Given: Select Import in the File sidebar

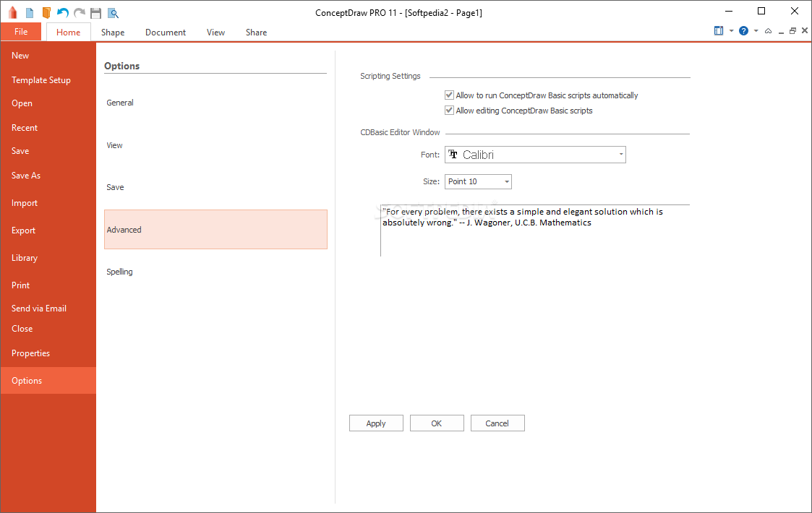Looking at the screenshot, I should pyautogui.click(x=48, y=203).
